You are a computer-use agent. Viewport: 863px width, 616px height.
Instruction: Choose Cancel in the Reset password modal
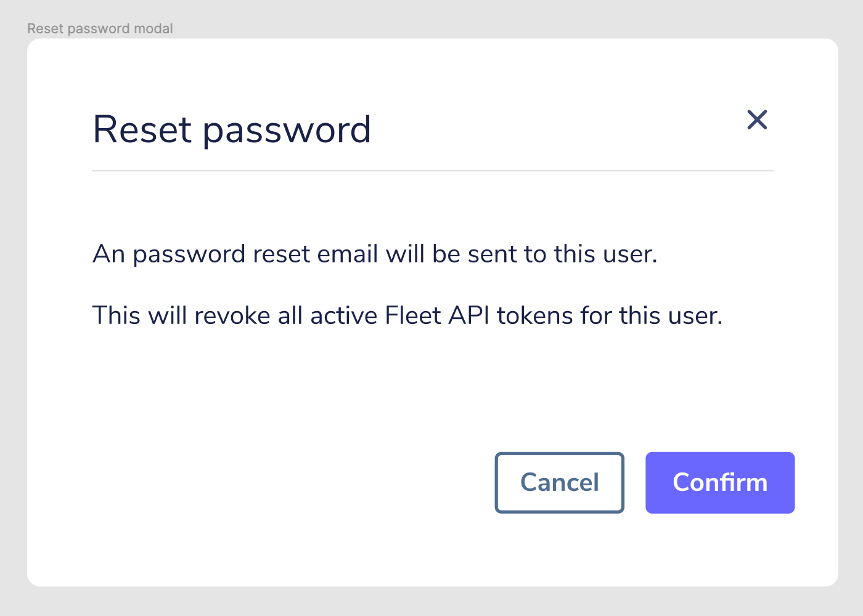(x=559, y=482)
